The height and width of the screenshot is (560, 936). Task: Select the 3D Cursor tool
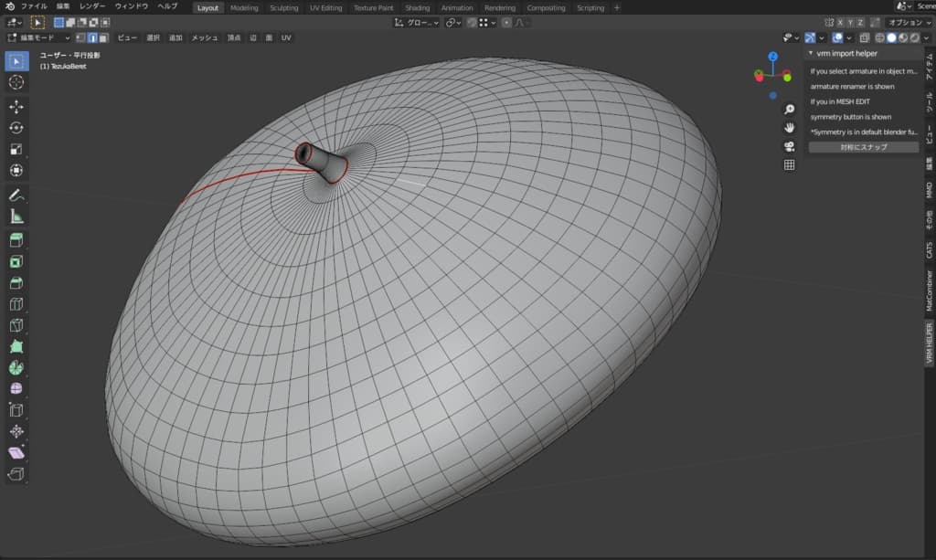pyautogui.click(x=16, y=83)
